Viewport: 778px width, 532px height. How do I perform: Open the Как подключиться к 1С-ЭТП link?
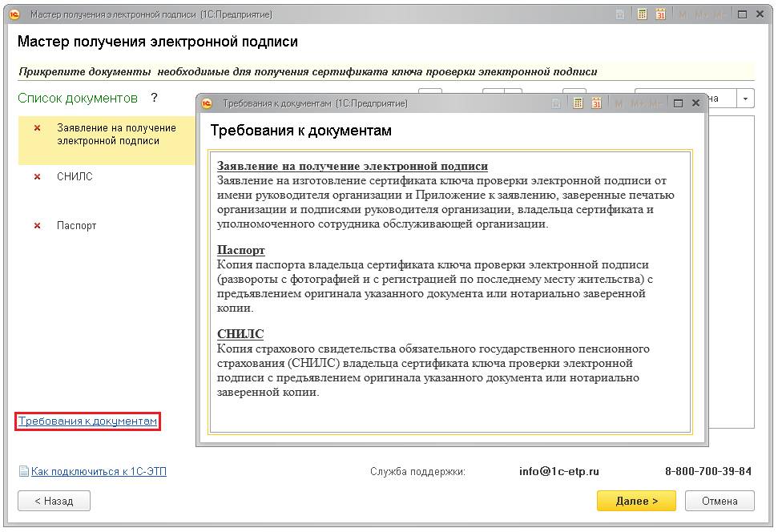[99, 471]
